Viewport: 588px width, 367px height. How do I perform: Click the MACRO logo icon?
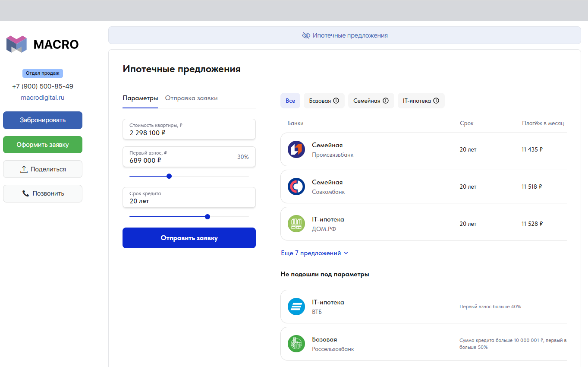click(x=16, y=44)
